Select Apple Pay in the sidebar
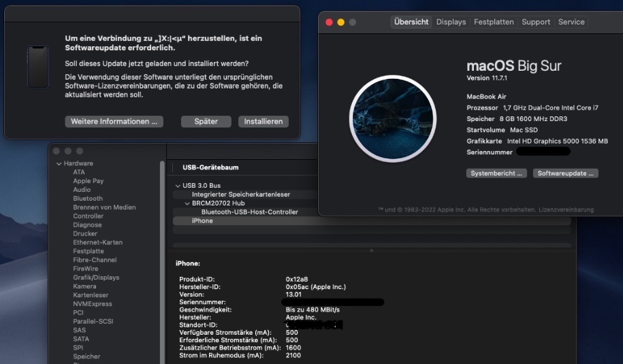Image resolution: width=623 pixels, height=364 pixels. (x=89, y=180)
